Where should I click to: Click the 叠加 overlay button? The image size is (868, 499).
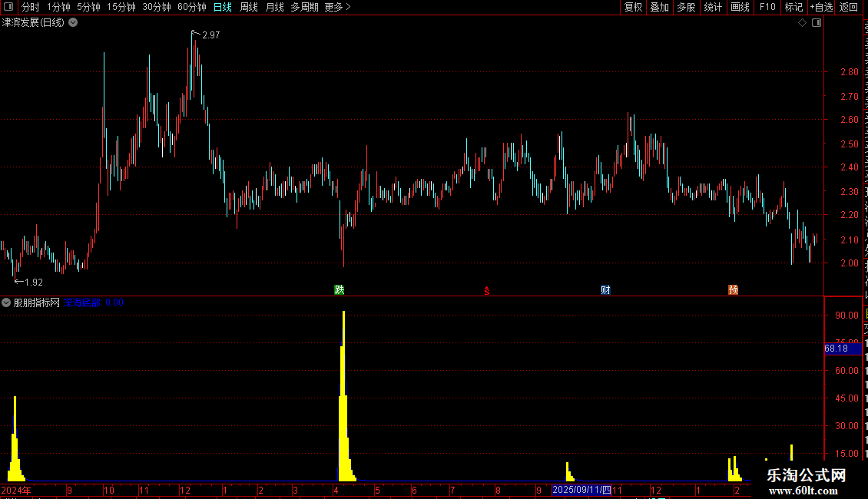coord(659,7)
